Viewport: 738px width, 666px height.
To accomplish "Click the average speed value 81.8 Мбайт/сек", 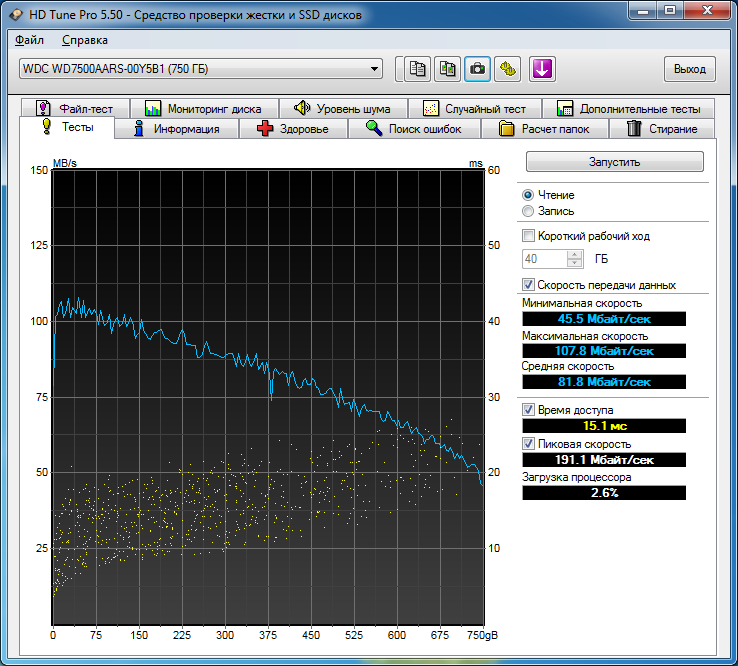I will click(604, 382).
